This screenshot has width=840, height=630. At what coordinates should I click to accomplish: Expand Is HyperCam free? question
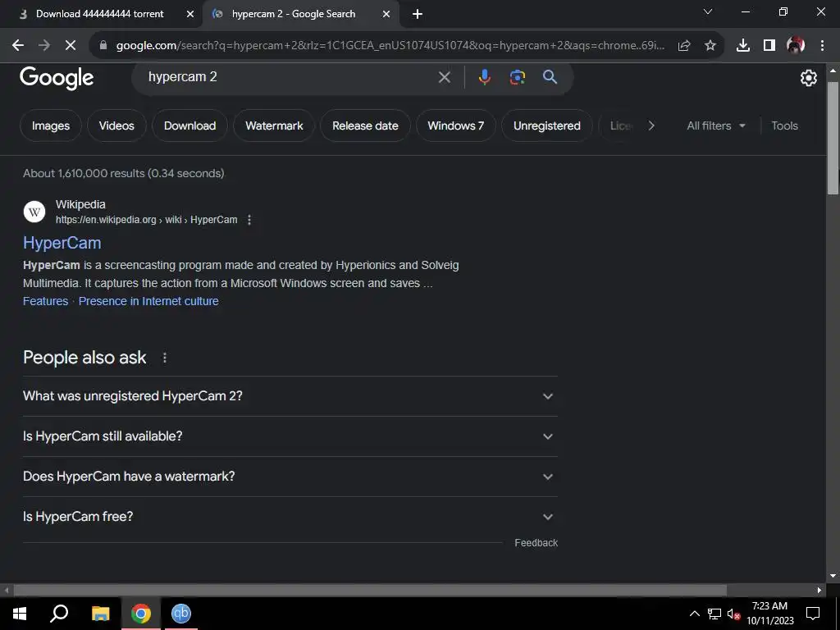(x=290, y=517)
